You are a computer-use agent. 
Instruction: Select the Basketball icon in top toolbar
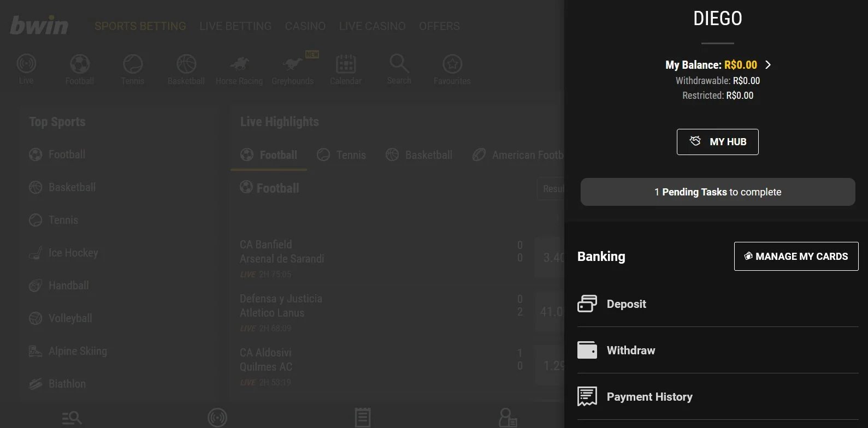[186, 64]
